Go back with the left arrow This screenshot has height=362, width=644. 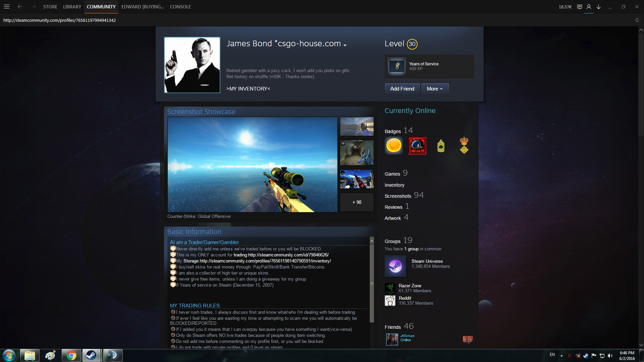click(20, 7)
